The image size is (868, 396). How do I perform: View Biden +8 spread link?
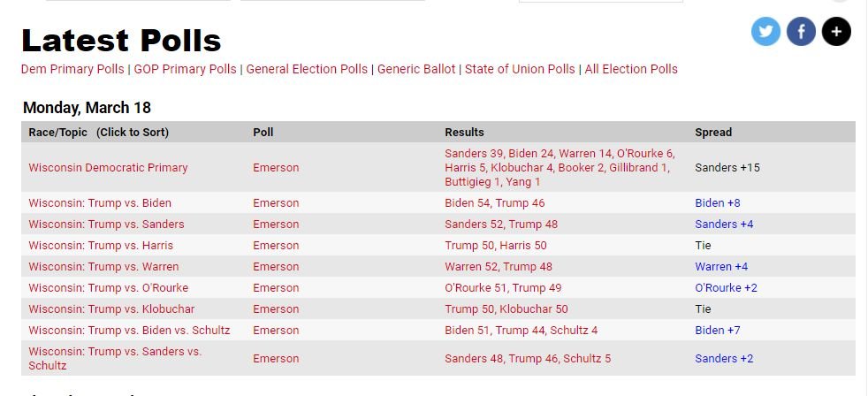(x=718, y=203)
